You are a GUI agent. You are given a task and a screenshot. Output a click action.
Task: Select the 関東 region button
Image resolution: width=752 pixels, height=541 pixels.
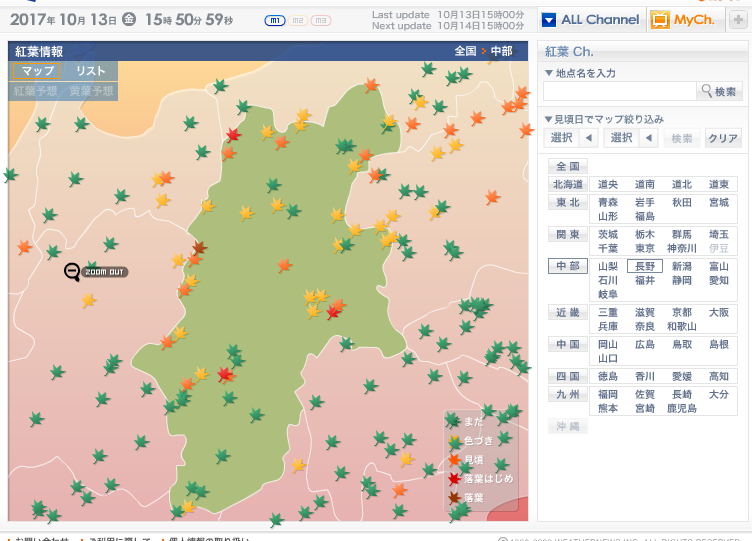coord(568,235)
